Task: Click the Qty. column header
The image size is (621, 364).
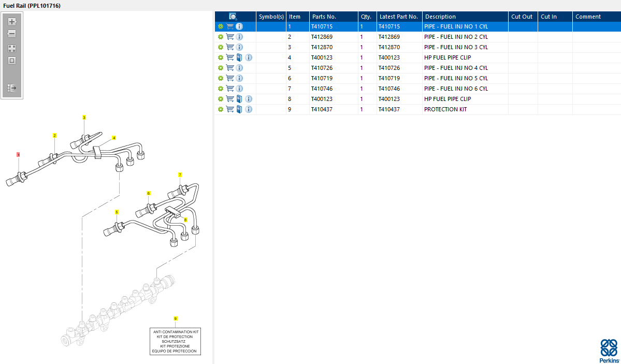Action: 368,17
